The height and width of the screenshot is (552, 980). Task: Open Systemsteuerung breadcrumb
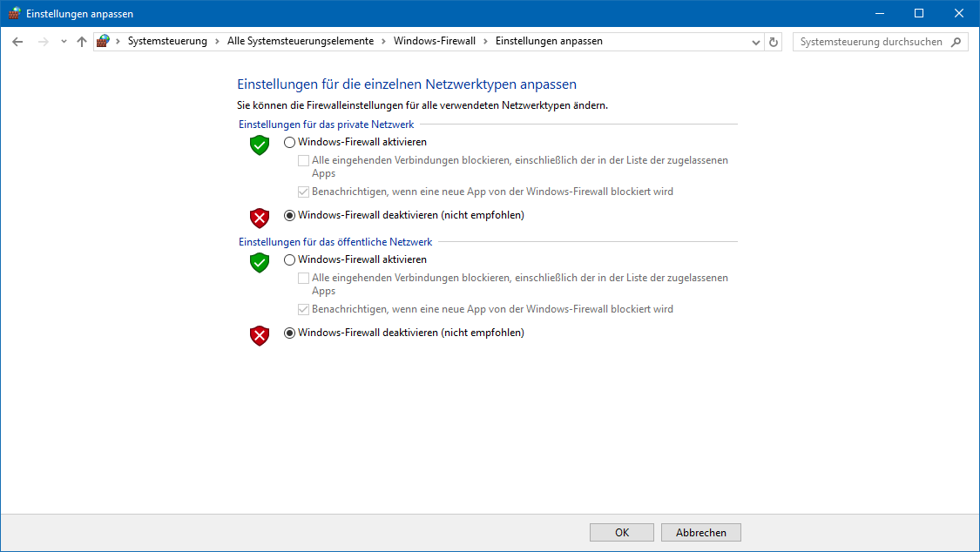(167, 41)
